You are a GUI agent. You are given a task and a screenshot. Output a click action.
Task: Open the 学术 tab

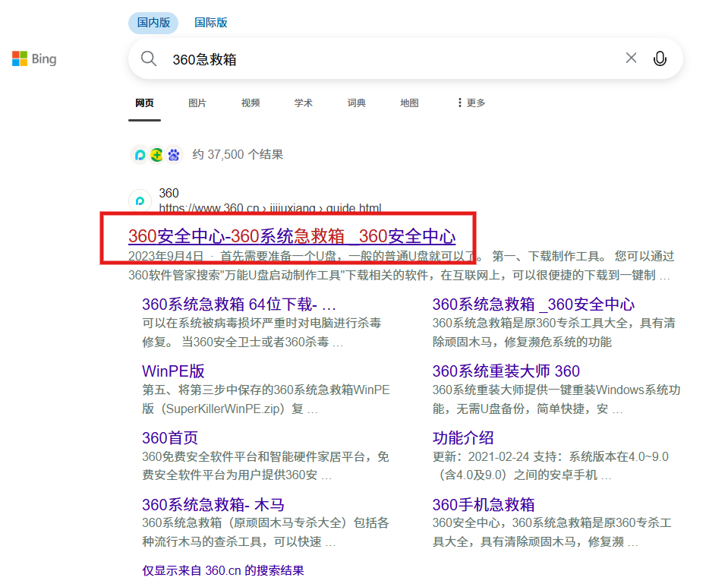[303, 103]
